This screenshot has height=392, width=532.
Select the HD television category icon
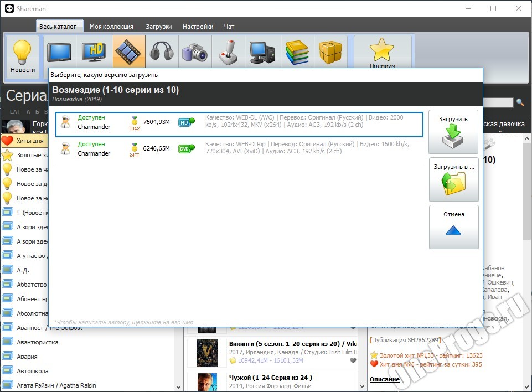coord(94,51)
